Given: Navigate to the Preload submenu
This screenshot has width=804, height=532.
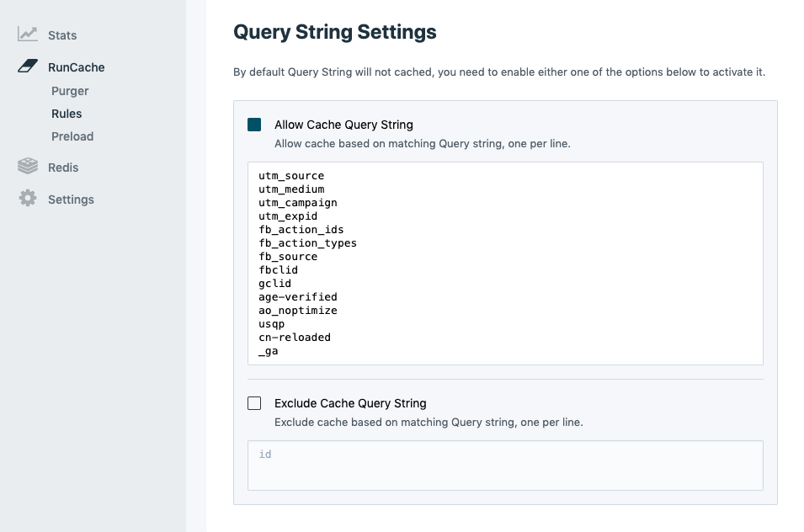Looking at the screenshot, I should pos(72,136).
